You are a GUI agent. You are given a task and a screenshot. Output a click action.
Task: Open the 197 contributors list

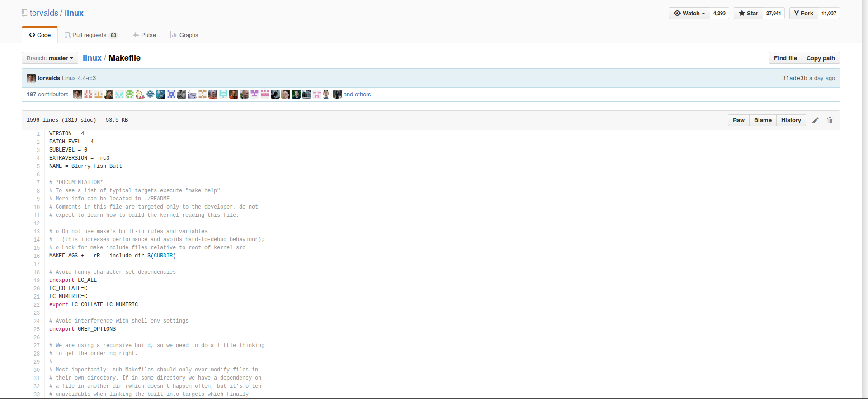pos(47,95)
